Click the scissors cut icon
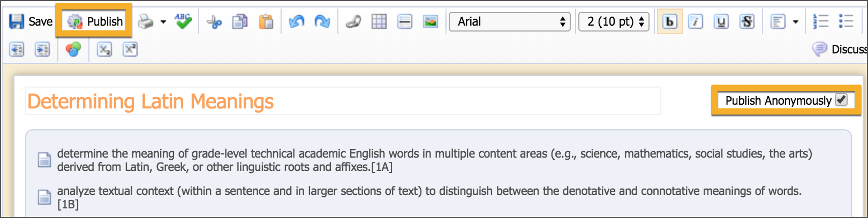 pos(214,22)
